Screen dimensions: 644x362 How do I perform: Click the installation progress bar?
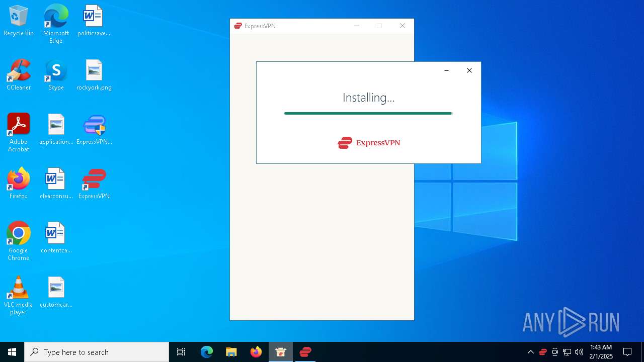point(368,113)
